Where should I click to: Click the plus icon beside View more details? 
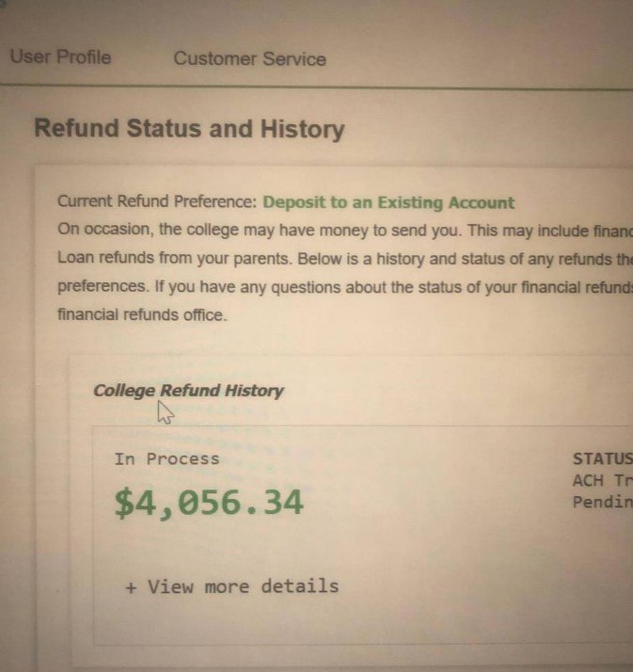(131, 587)
